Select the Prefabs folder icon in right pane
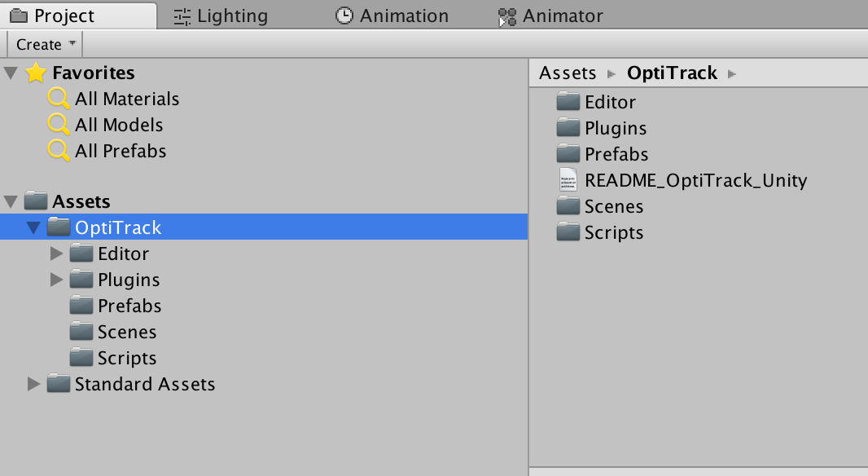This screenshot has width=868, height=476. [x=568, y=154]
